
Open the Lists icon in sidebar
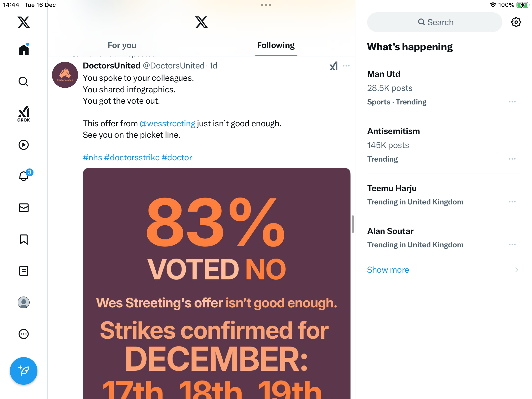tap(24, 271)
